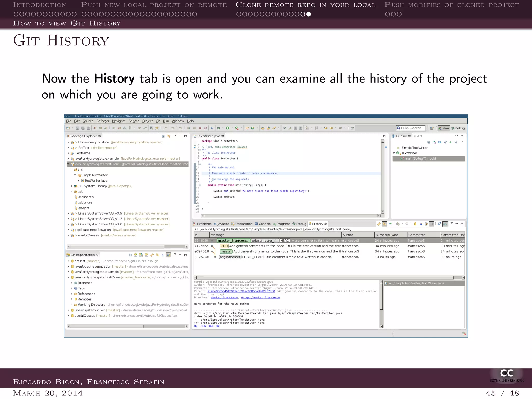Expand the BoussinesqEquation project

pos(68,142)
